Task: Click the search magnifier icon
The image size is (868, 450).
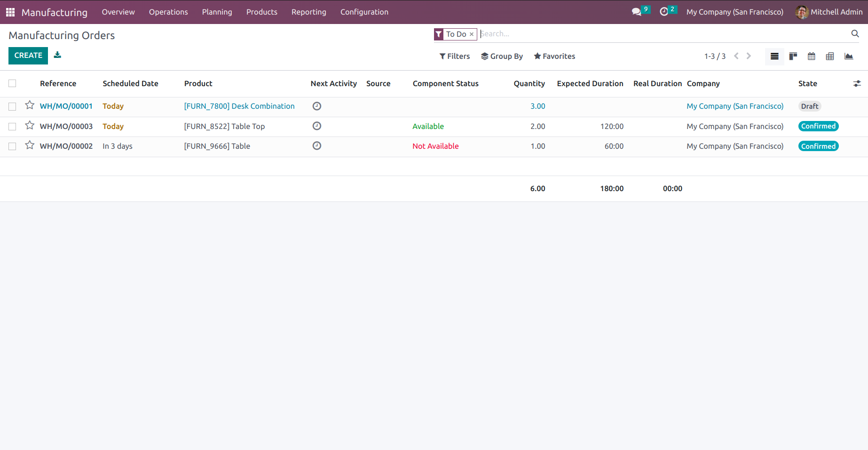Action: (855, 33)
